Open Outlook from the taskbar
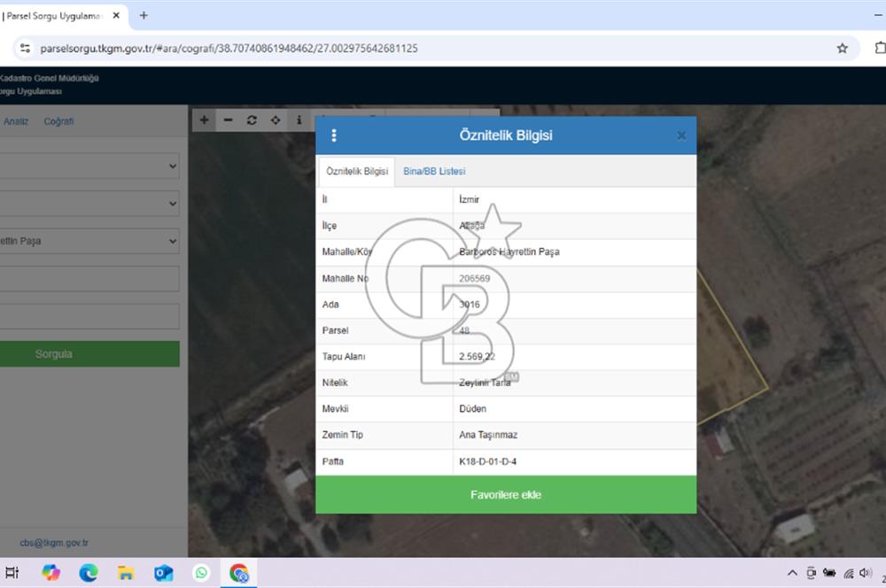 coord(163,573)
